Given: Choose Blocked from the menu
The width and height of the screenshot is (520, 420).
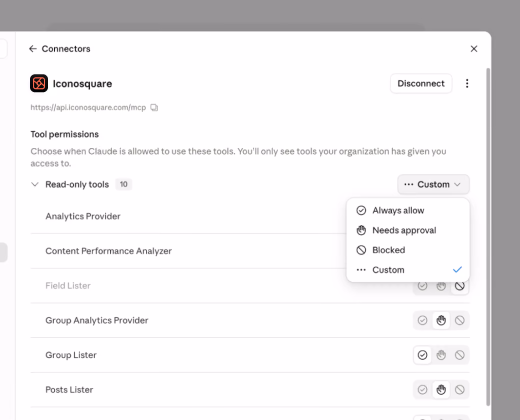Looking at the screenshot, I should (x=407, y=250).
